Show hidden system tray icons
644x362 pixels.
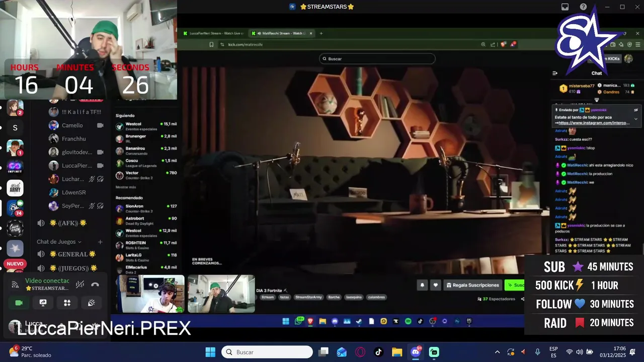click(x=497, y=352)
